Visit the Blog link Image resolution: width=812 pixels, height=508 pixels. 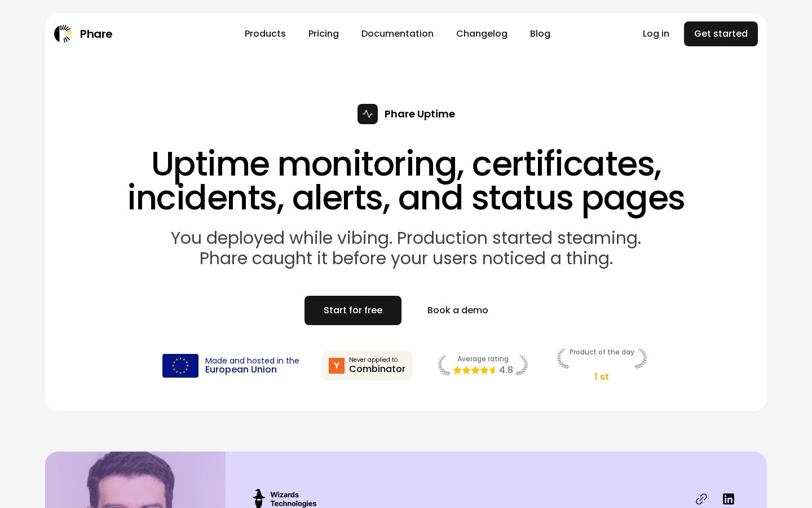540,34
